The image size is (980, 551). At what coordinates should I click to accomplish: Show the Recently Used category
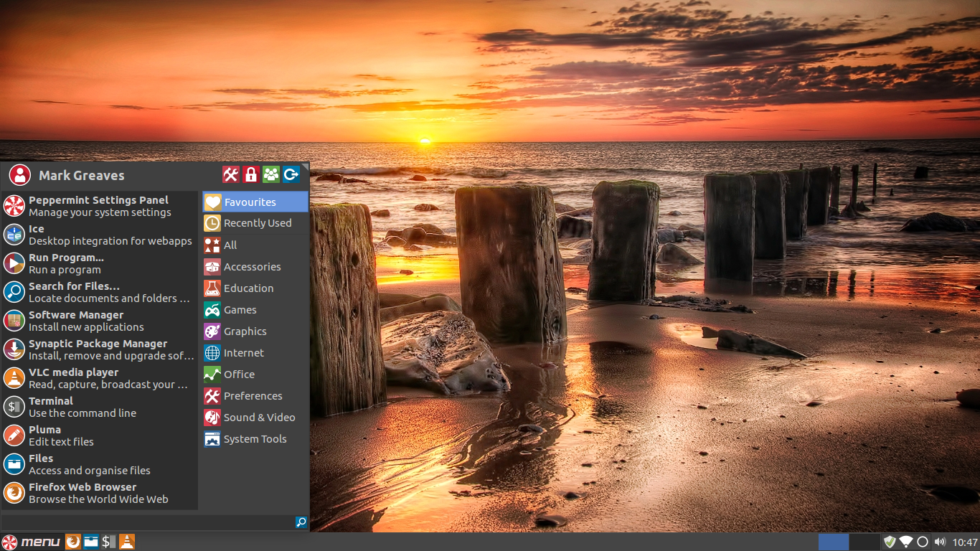[x=255, y=223]
